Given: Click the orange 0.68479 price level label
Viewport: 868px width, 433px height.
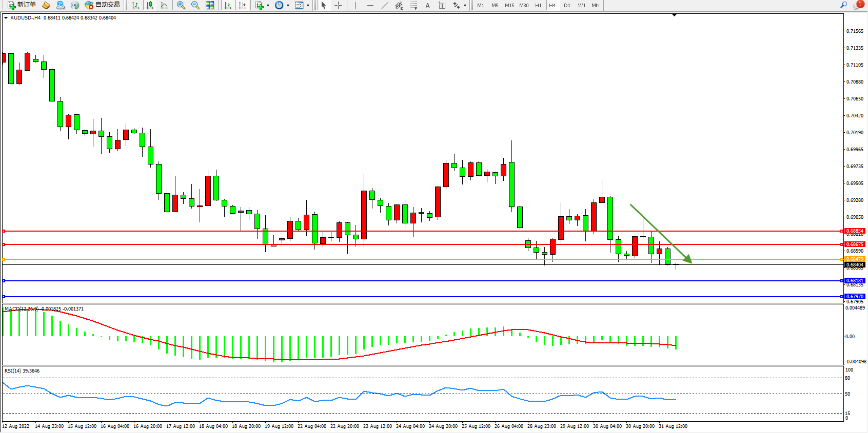Looking at the screenshot, I should 855,259.
